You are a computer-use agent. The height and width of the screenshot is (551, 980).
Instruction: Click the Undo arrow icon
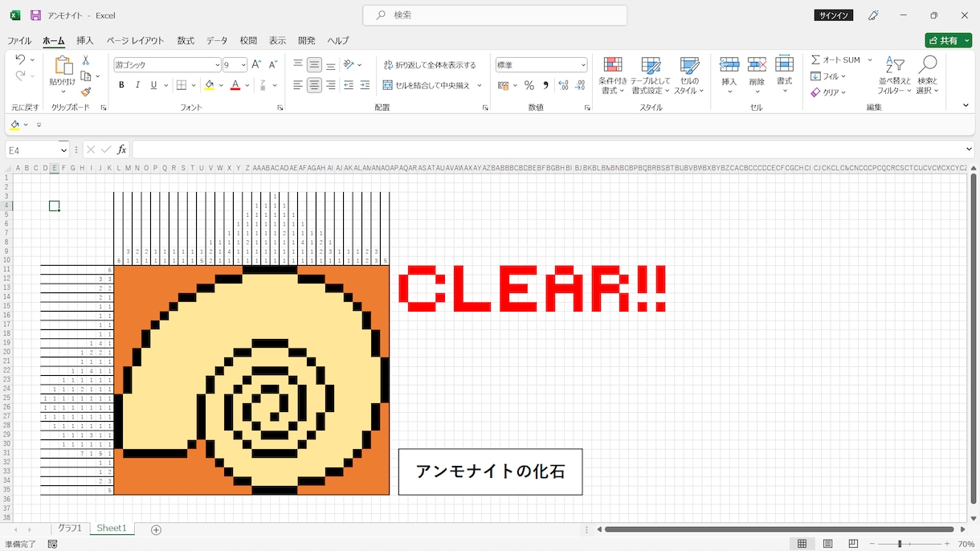pos(20,60)
